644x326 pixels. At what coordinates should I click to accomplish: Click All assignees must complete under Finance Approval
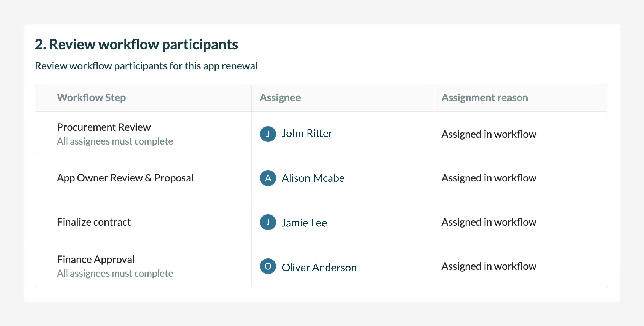(x=115, y=273)
